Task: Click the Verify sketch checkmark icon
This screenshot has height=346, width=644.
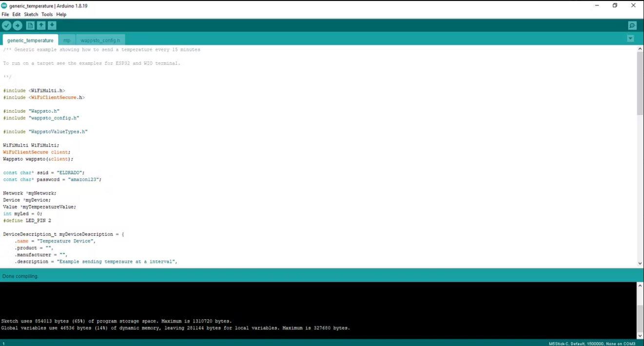Action: click(x=6, y=25)
